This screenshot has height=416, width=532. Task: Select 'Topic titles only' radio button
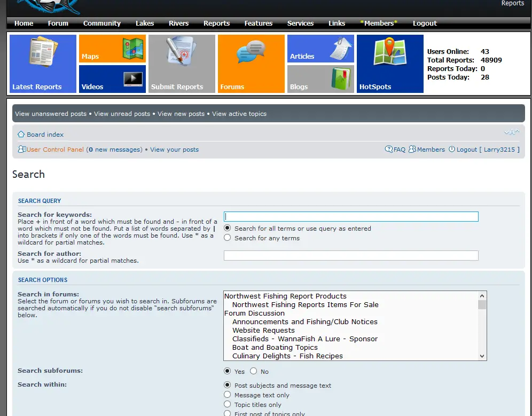(228, 405)
